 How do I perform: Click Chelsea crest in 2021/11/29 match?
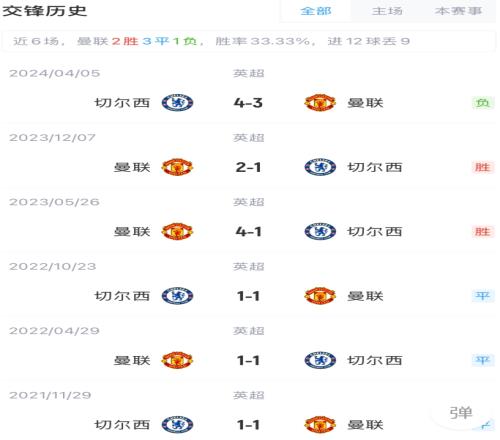(x=177, y=424)
